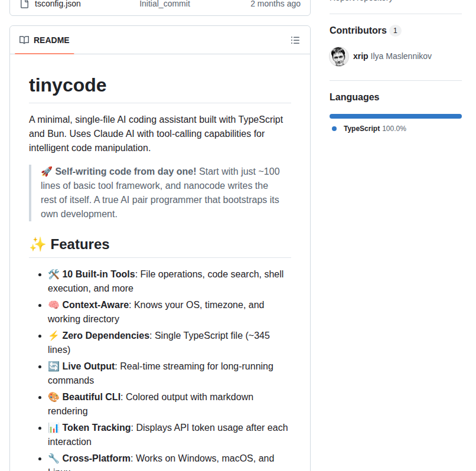
Task: Select the tsconfig.json filename
Action: pyautogui.click(x=58, y=4)
